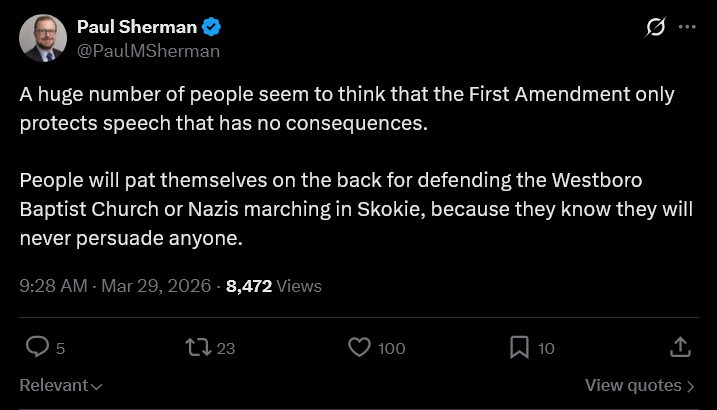
Task: Click the Paul Sherman display name
Action: click(137, 27)
